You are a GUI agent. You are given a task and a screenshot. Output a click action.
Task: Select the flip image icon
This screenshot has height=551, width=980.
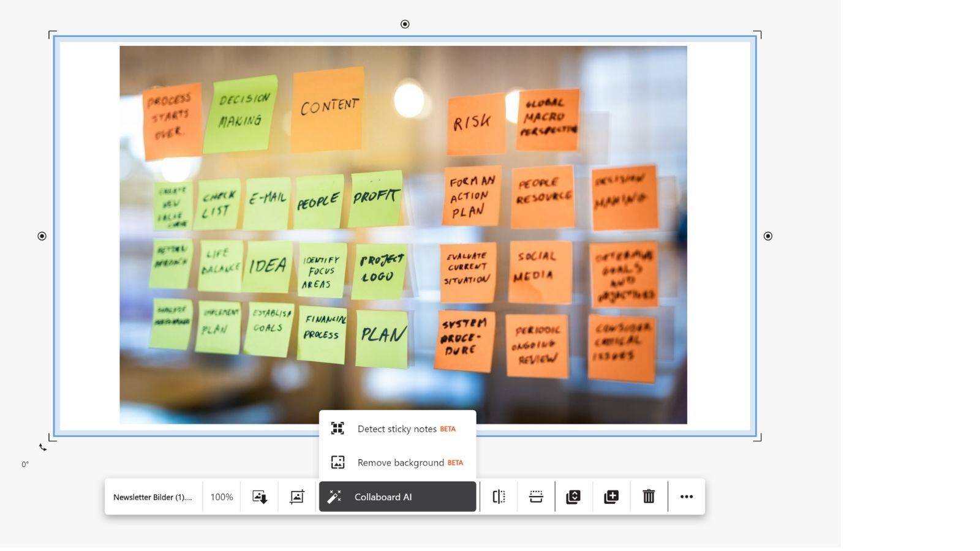499,497
